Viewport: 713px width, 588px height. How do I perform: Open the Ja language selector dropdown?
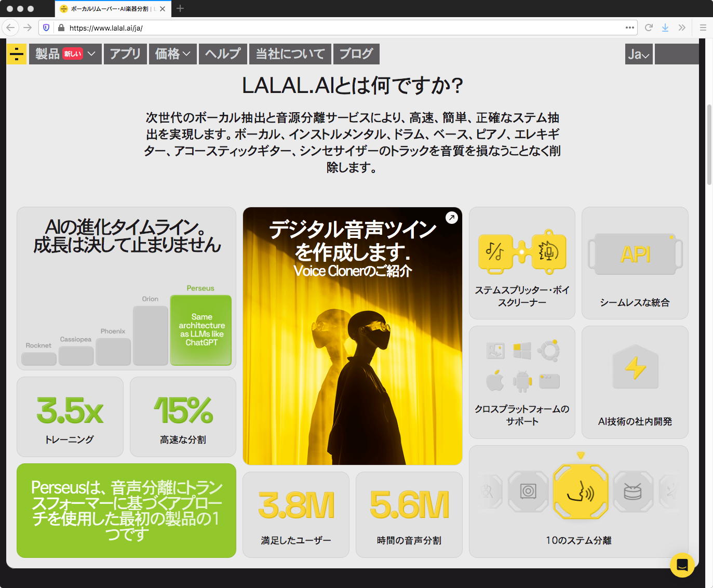point(639,54)
